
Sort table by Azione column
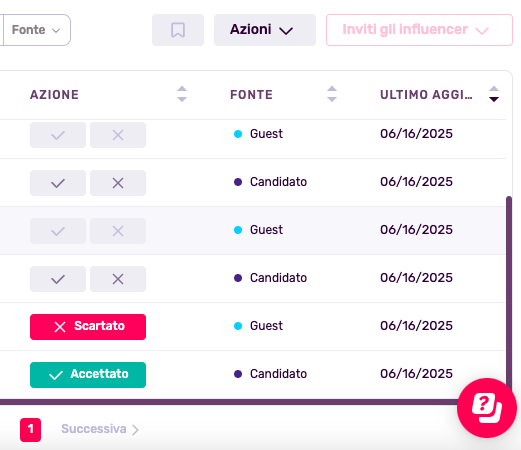(182, 94)
